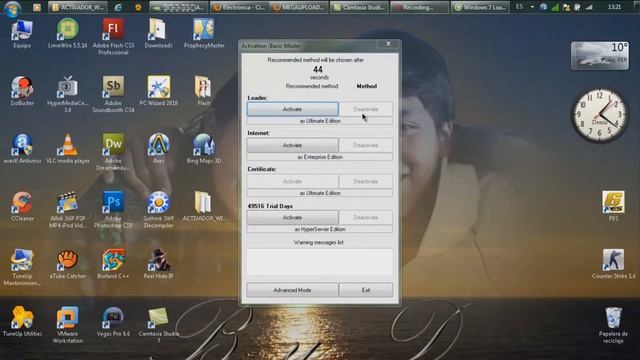Click the analog clock gadget
Screen dimensions: 640x360
[x=600, y=115]
